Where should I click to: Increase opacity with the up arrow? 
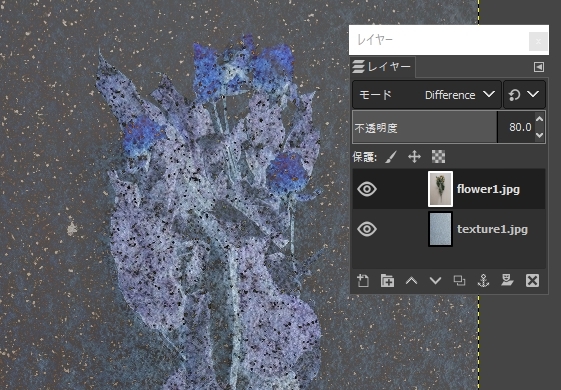[540, 119]
